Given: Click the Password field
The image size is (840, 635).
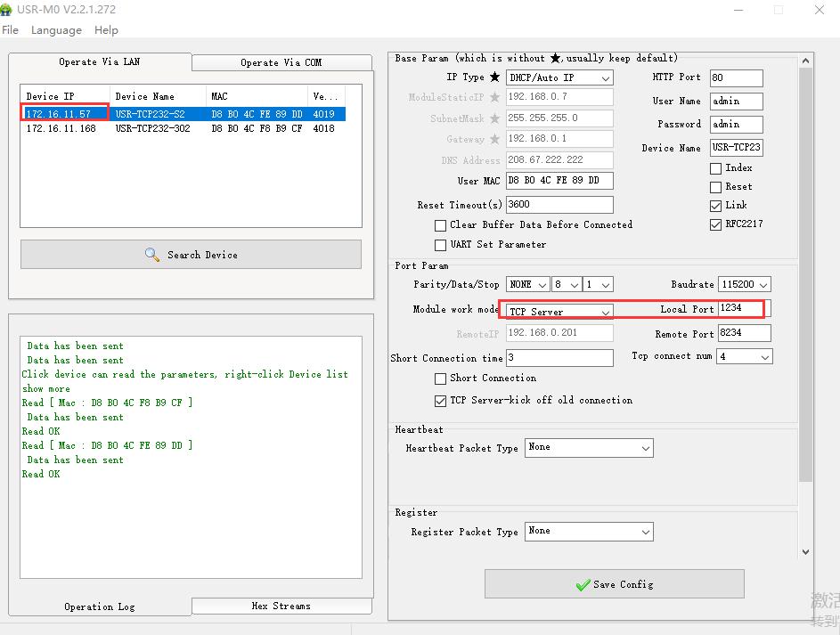Looking at the screenshot, I should 736,124.
